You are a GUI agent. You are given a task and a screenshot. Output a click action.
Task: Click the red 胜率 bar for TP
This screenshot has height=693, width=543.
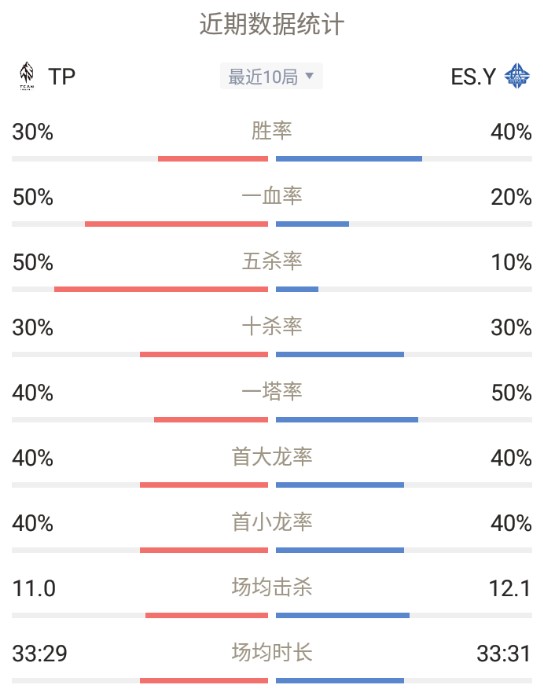click(213, 159)
